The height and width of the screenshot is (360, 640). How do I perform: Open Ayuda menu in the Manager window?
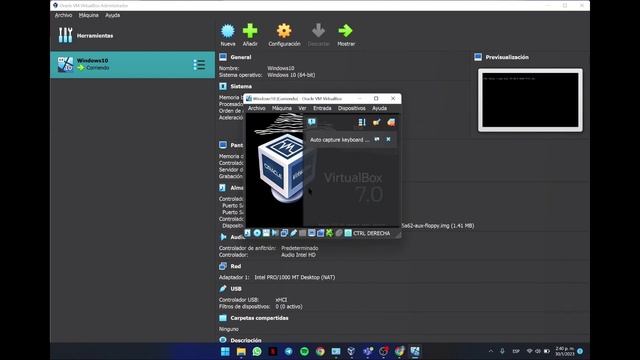[113, 15]
